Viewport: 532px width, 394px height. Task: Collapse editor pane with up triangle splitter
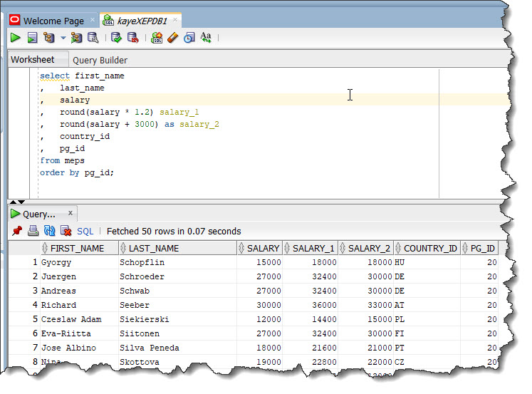13,202
